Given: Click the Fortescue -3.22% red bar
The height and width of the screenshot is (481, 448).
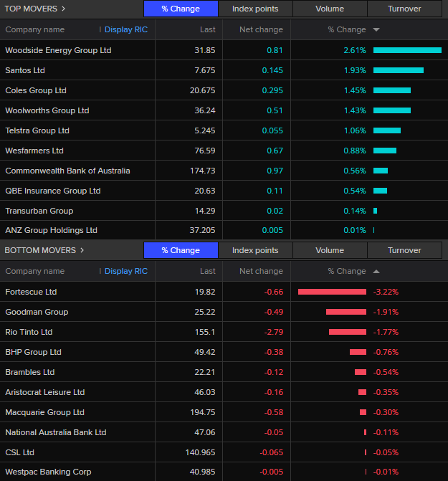Looking at the screenshot, I should (332, 292).
